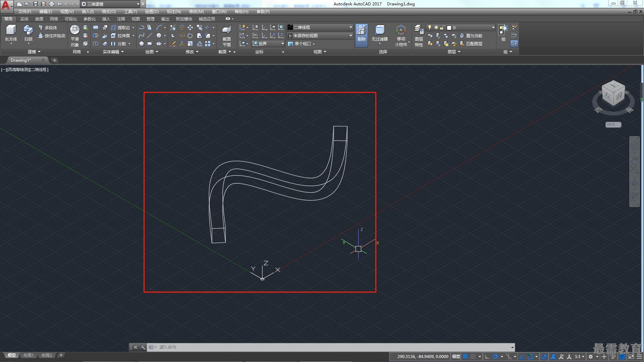Click the Separate (分割) tool
644x362 pixels.
pos(119,44)
